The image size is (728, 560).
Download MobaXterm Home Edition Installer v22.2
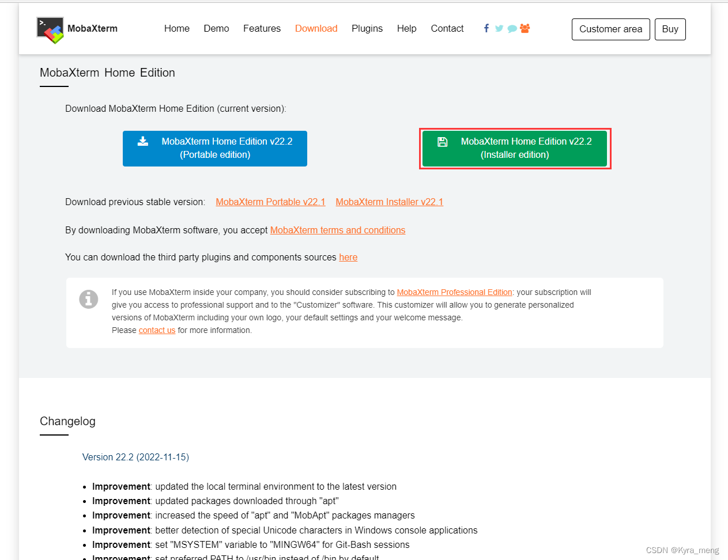pyautogui.click(x=515, y=148)
